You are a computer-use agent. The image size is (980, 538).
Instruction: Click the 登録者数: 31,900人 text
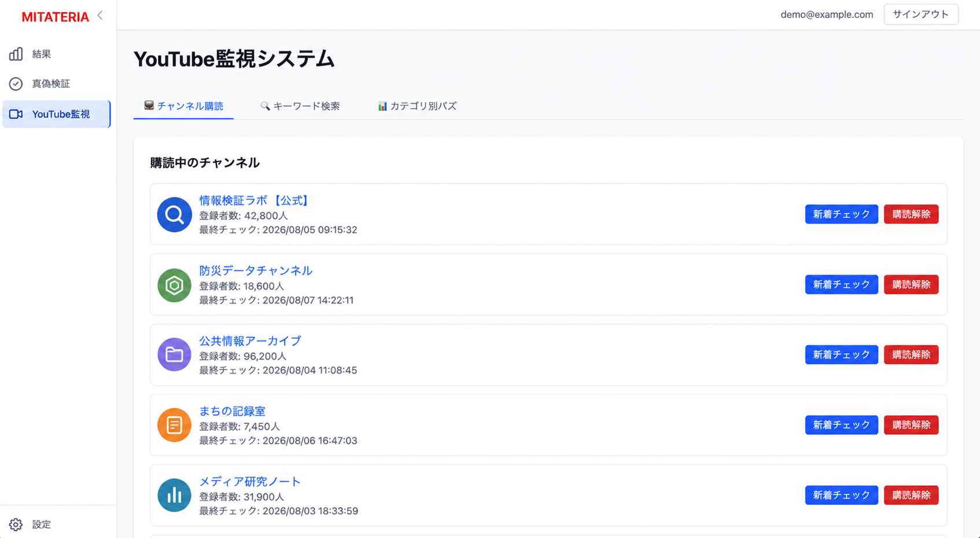coord(242,497)
